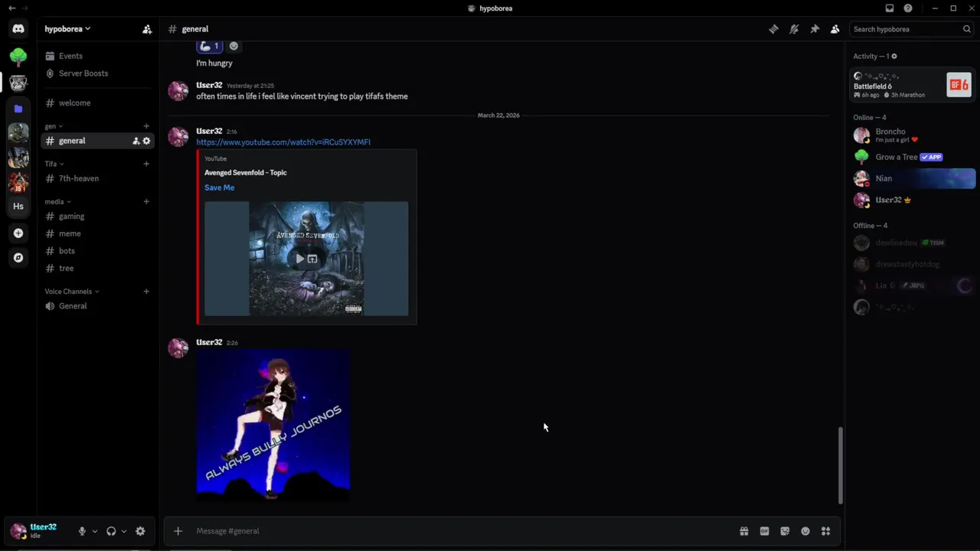
Task: Collapse the Tifa category
Action: pyautogui.click(x=54, y=164)
